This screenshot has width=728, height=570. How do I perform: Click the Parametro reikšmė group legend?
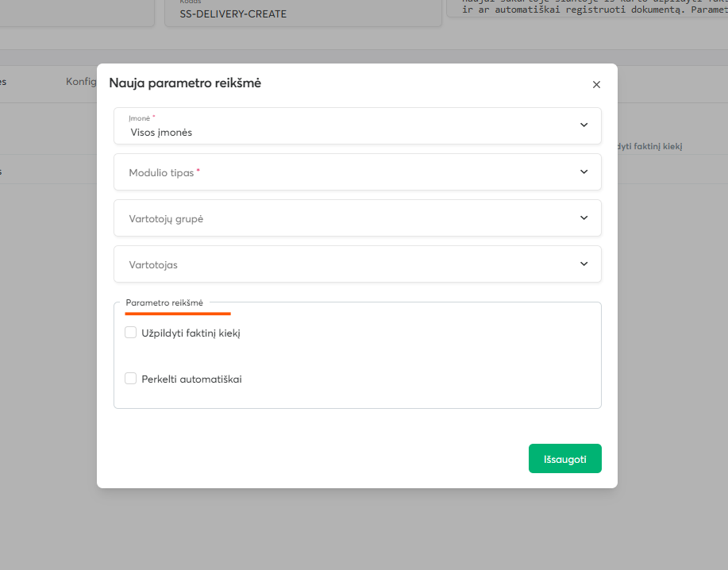[x=164, y=302]
